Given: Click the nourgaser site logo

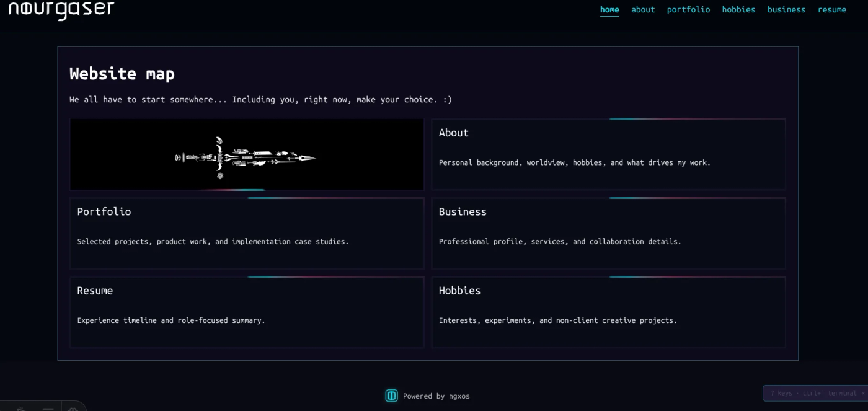Looking at the screenshot, I should click(x=61, y=9).
